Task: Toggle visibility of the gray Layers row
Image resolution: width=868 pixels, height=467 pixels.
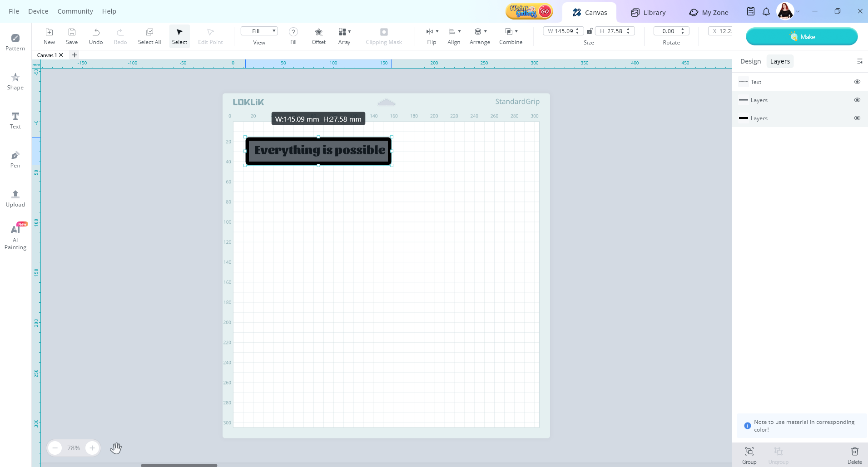Action: click(857, 100)
